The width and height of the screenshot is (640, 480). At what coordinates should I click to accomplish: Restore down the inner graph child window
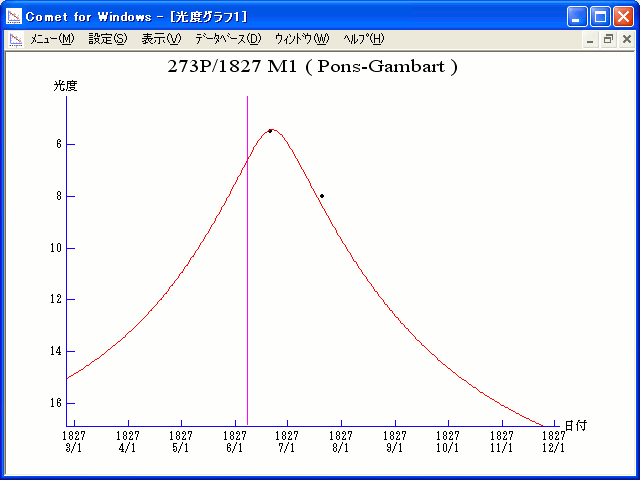click(x=608, y=39)
